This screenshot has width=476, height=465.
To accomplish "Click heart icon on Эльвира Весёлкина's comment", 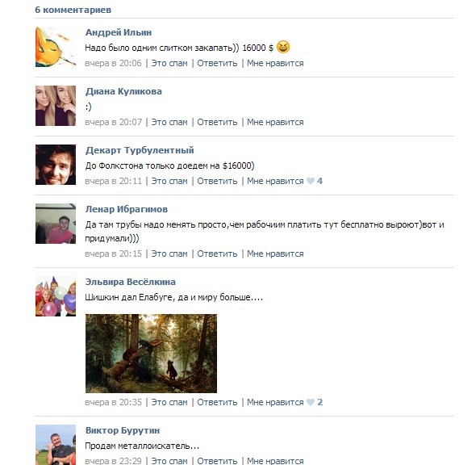I will click(x=311, y=402).
